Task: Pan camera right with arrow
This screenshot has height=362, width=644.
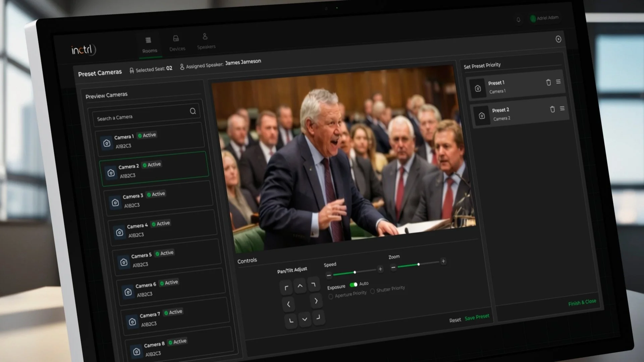Action: pyautogui.click(x=316, y=301)
